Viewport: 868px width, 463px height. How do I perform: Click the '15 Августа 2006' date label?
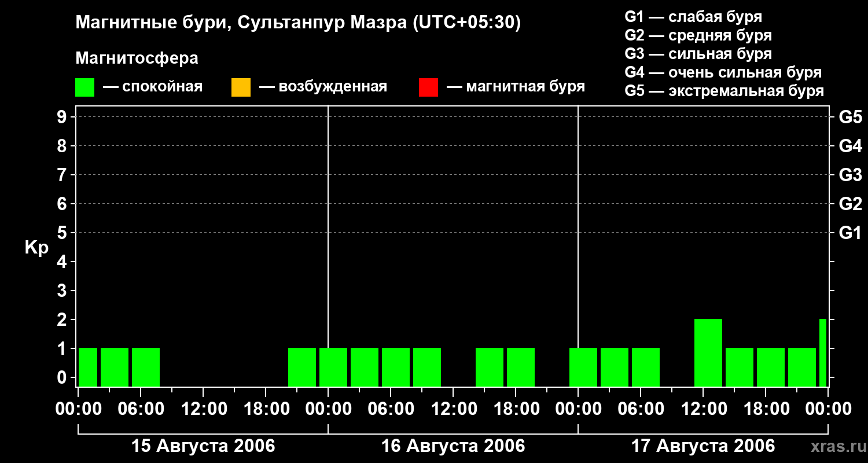(x=203, y=446)
